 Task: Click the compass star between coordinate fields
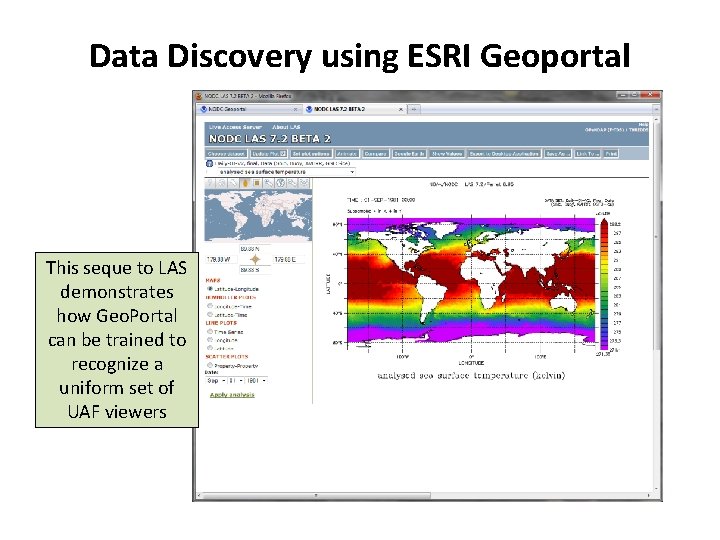pyautogui.click(x=255, y=259)
